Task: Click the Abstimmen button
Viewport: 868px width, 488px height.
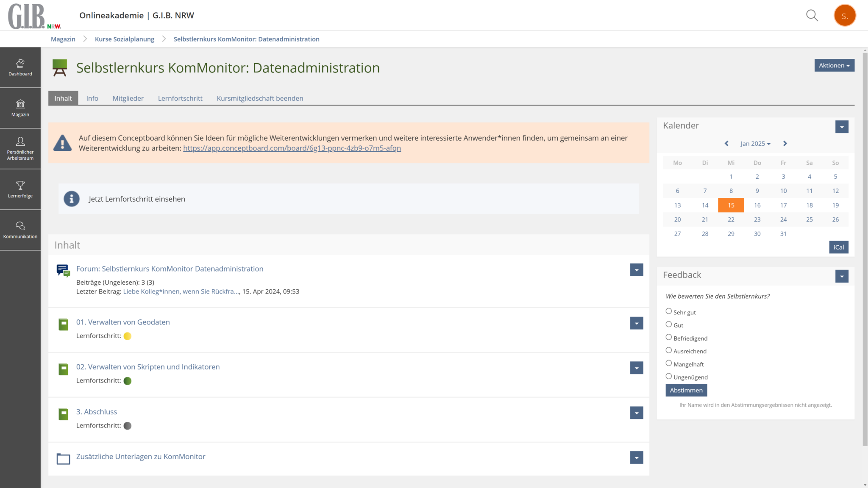Action: [686, 390]
